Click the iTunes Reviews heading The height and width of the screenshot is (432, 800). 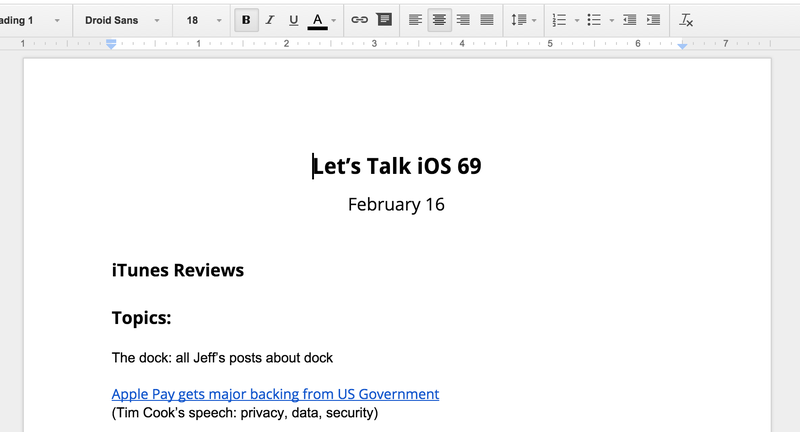[x=178, y=270]
